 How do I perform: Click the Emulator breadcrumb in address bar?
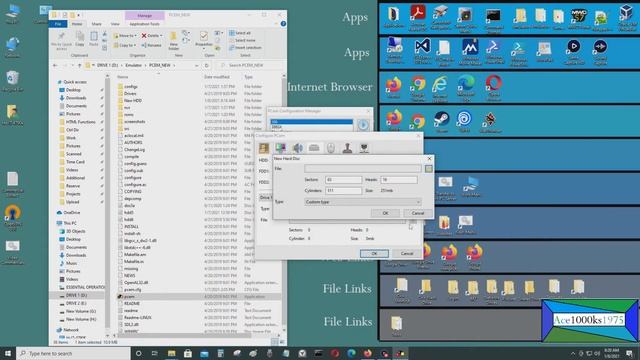[x=133, y=65]
